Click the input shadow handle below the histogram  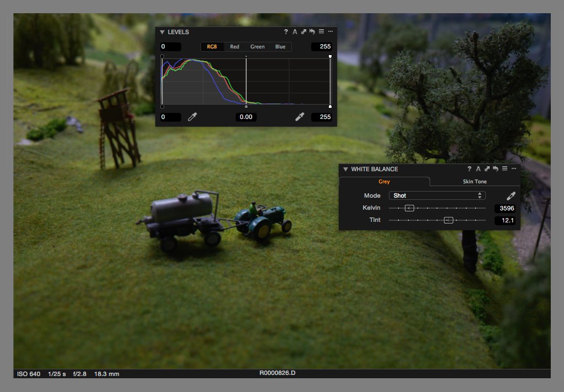(x=162, y=106)
